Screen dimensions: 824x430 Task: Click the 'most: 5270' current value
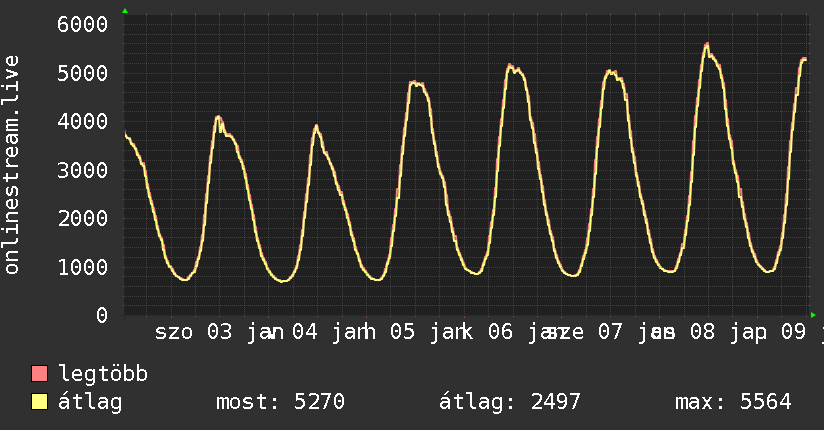click(x=280, y=403)
